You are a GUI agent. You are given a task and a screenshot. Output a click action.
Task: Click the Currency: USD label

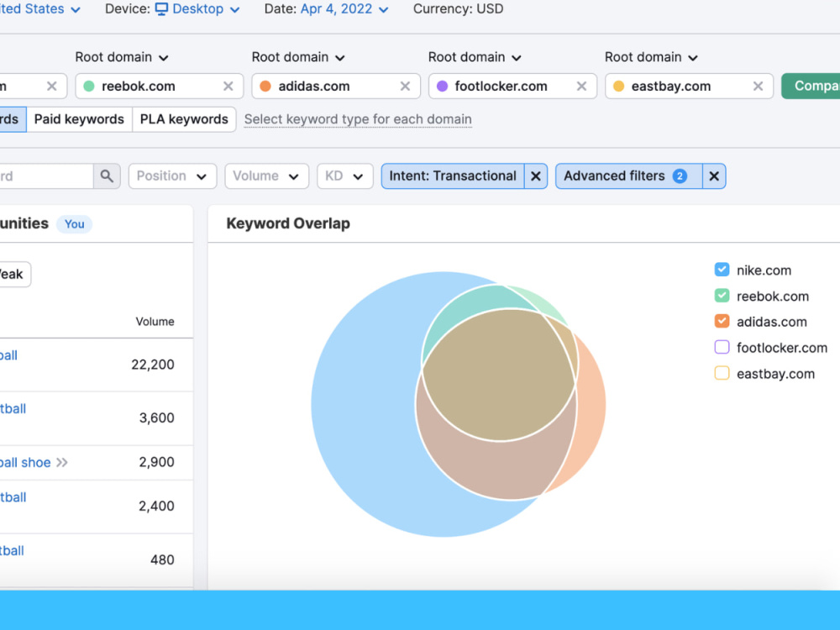pos(458,9)
